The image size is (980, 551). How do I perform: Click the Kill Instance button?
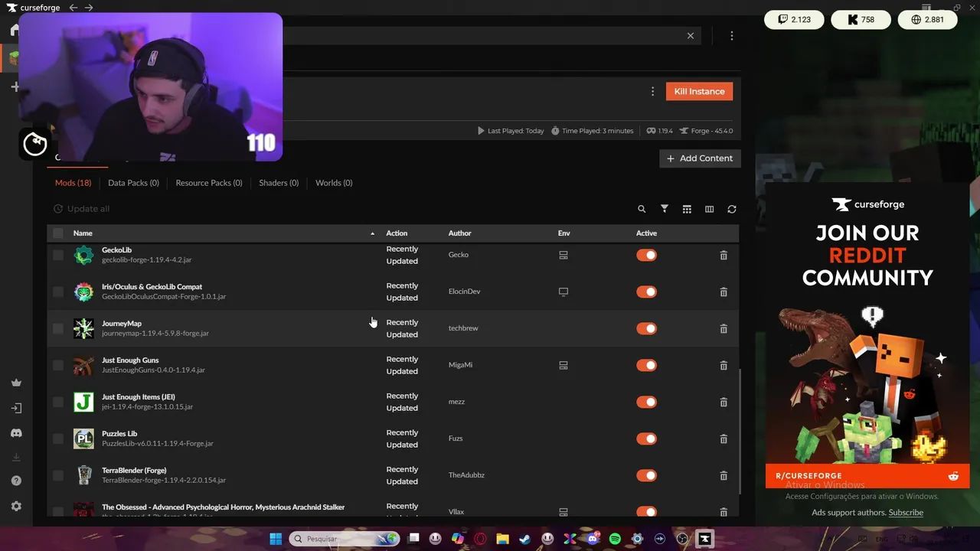pyautogui.click(x=699, y=91)
